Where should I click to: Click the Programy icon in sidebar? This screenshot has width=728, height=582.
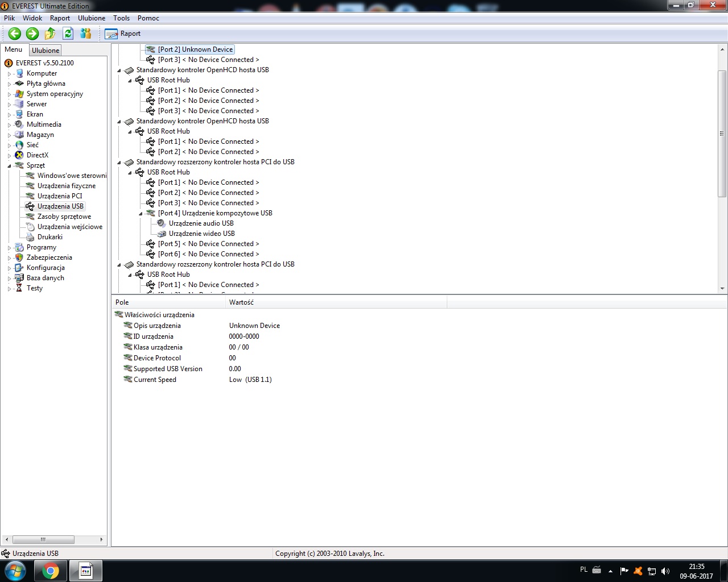[19, 247]
